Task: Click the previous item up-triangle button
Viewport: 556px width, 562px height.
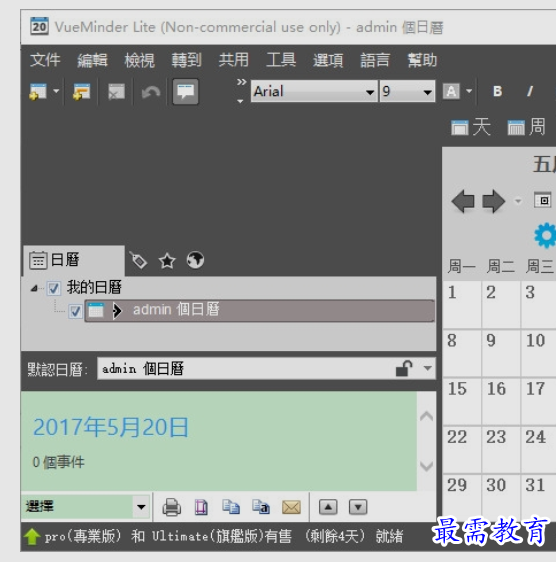Action: 328,507
